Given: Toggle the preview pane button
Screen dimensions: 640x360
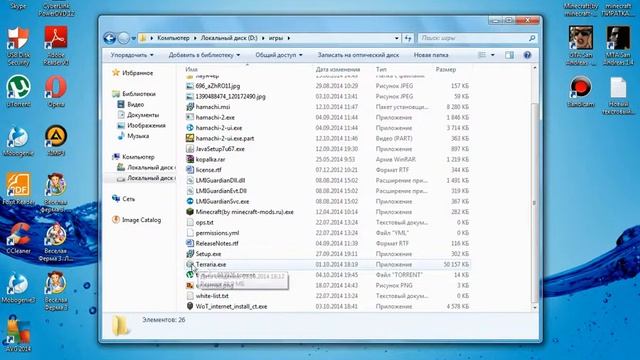Looking at the screenshot, I should coord(509,55).
